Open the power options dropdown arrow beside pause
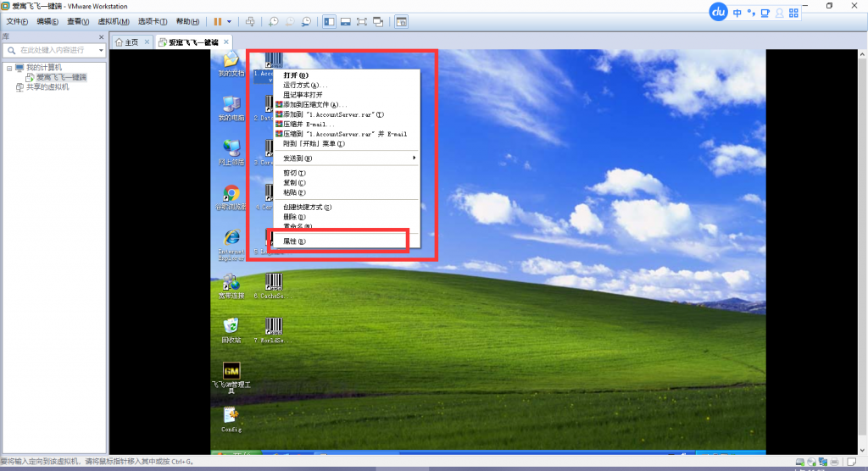Screen dimensions: 868x471 click(229, 21)
